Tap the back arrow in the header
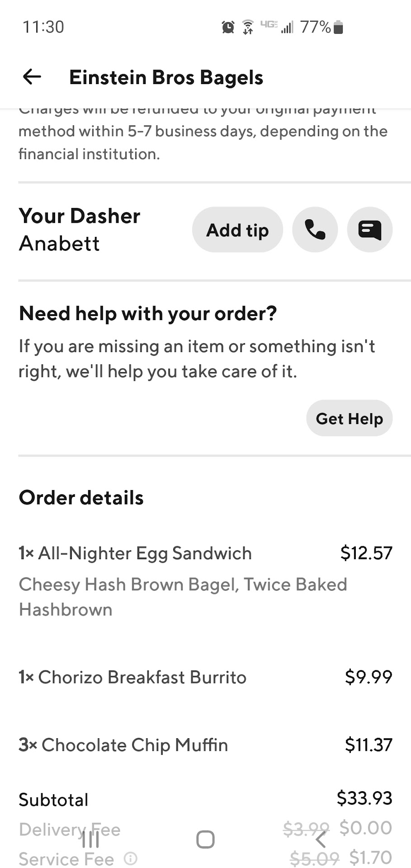Screen dimensions: 411x868 click(x=32, y=77)
